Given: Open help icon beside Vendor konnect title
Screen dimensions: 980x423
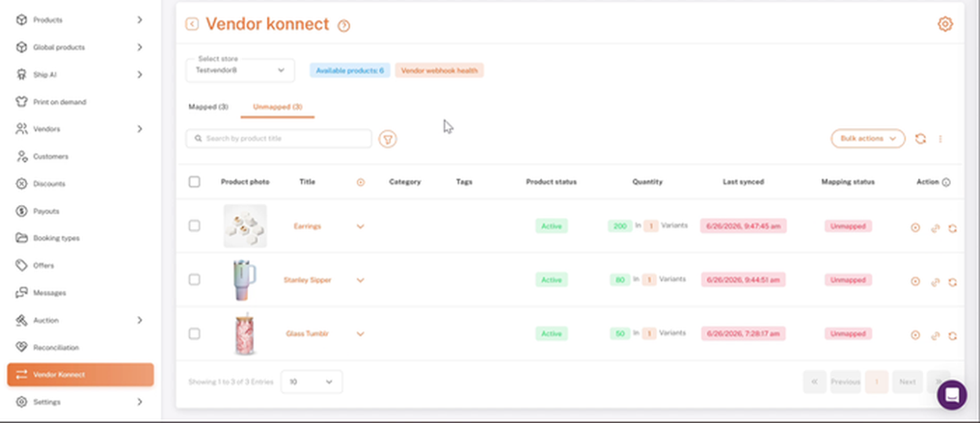Looking at the screenshot, I should pyautogui.click(x=343, y=26).
